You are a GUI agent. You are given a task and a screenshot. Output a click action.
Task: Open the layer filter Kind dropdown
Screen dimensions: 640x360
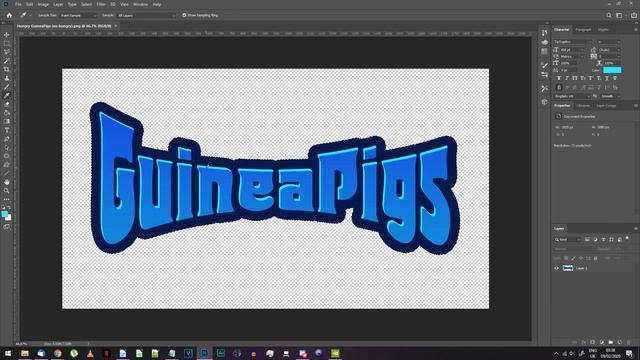tap(567, 240)
